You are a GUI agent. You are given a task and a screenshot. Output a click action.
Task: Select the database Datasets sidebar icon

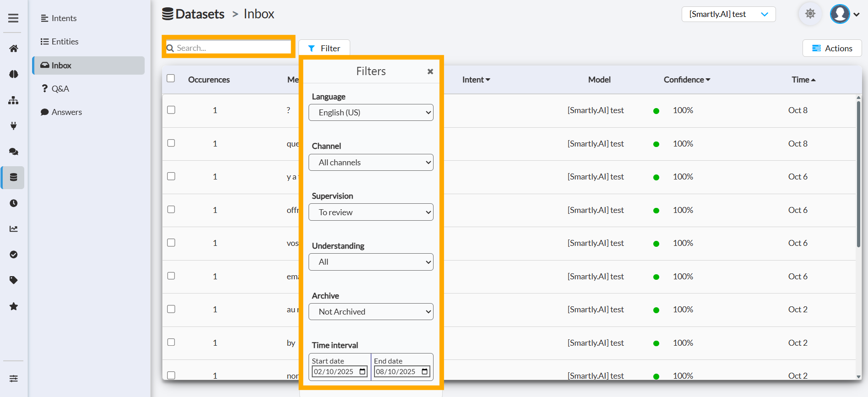pyautogui.click(x=14, y=177)
